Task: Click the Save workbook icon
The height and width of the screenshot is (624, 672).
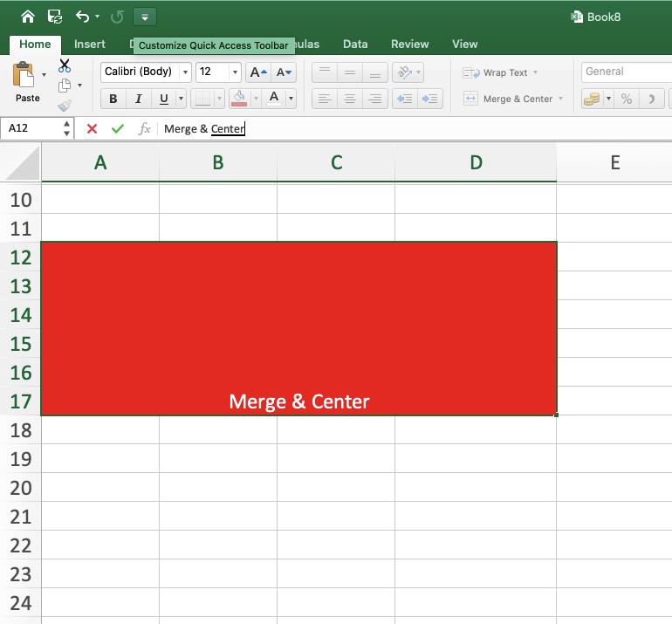Action: click(55, 17)
